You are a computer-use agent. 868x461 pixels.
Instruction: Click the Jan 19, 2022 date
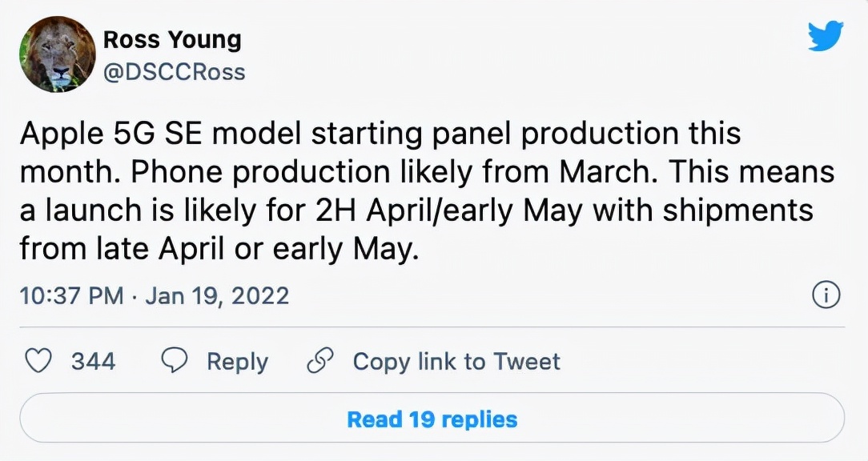tap(217, 295)
